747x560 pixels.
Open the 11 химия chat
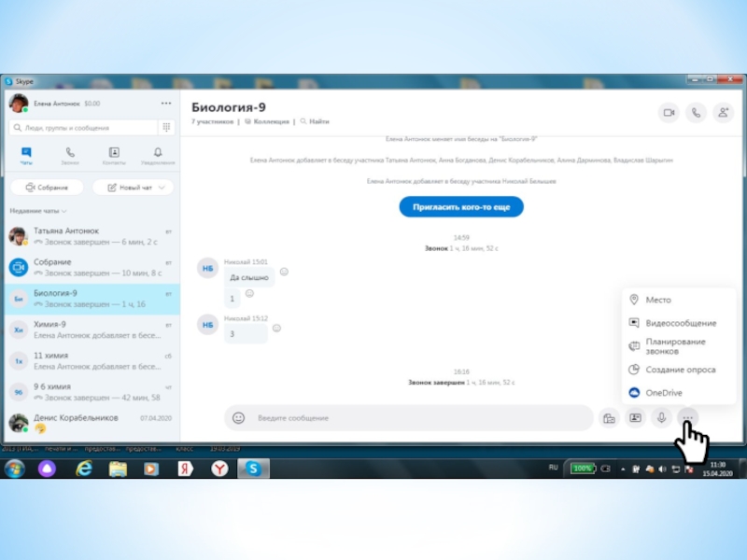tap(92, 361)
